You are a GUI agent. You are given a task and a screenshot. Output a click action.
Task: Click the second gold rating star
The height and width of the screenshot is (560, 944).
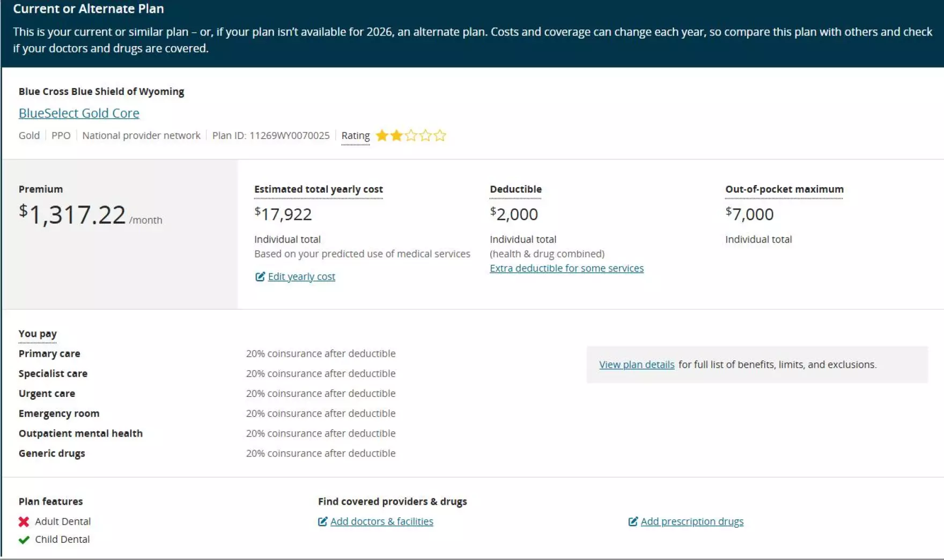coord(396,136)
